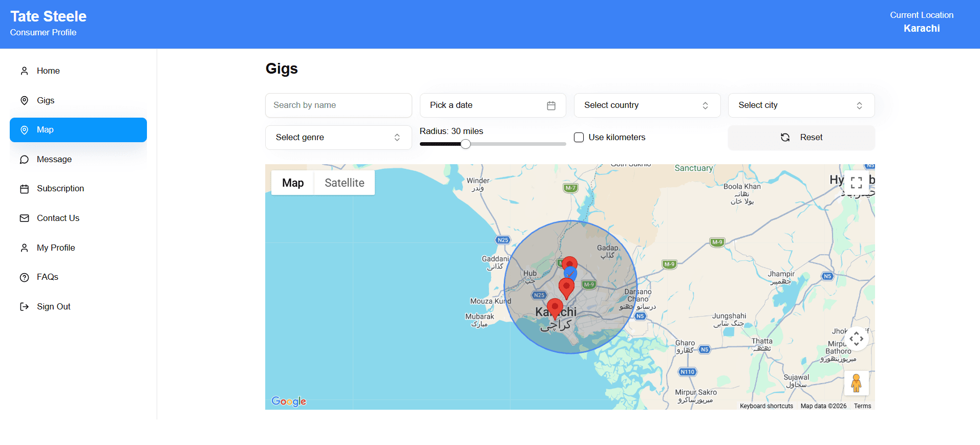Click the Street View pegman icon
The width and height of the screenshot is (980, 445).
[x=856, y=383]
